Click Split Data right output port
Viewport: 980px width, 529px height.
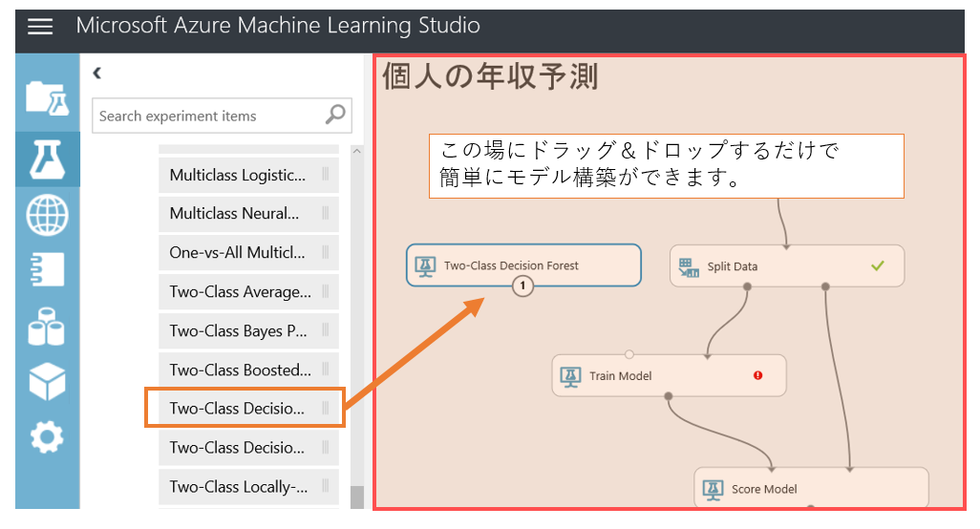pyautogui.click(x=825, y=286)
